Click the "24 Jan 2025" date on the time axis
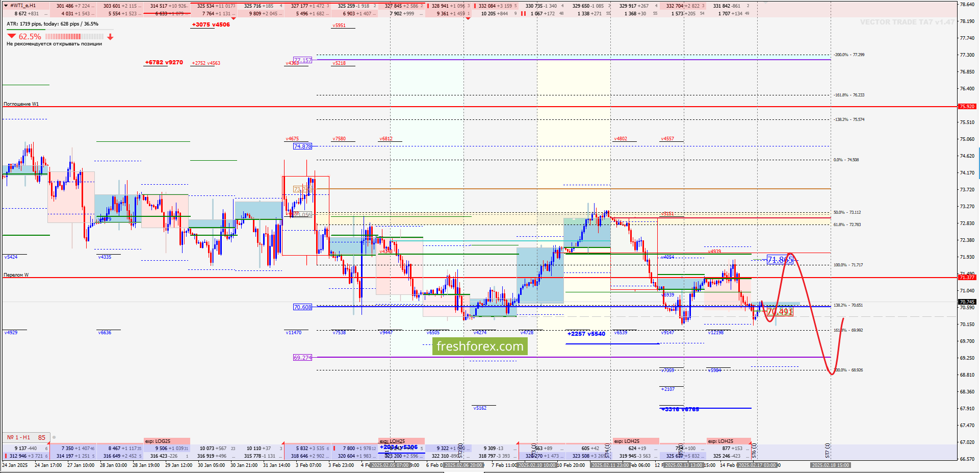 point(16,465)
